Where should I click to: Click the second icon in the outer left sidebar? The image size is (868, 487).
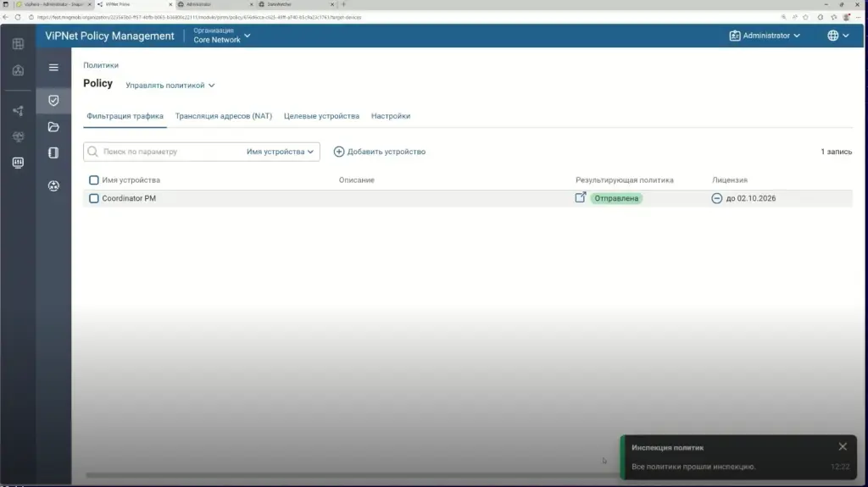coord(19,70)
